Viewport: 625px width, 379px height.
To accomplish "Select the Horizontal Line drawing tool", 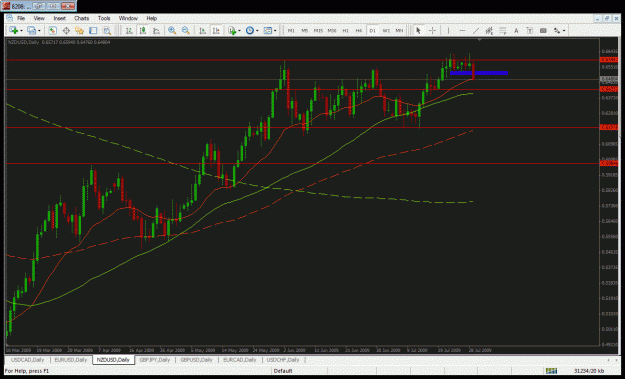I will [462, 31].
